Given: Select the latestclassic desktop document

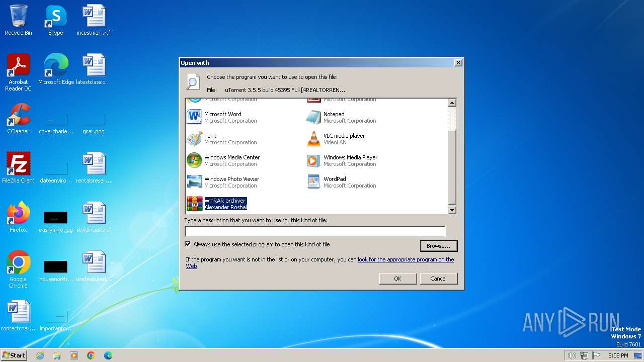Looking at the screenshot, I should (94, 69).
